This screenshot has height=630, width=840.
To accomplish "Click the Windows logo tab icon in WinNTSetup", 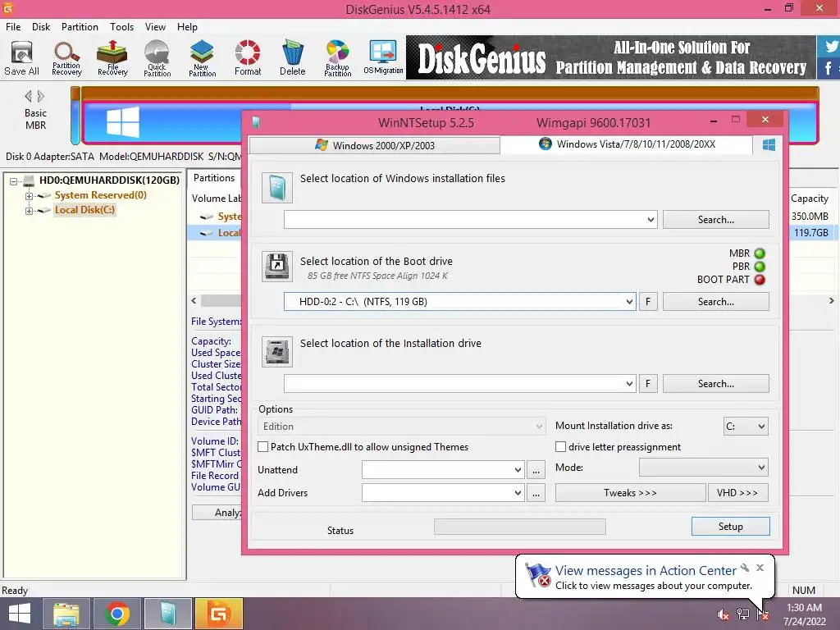I will pos(769,144).
